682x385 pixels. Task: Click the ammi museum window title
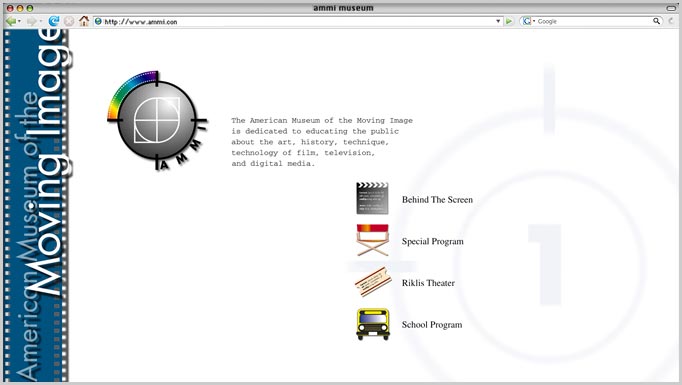[x=343, y=8]
